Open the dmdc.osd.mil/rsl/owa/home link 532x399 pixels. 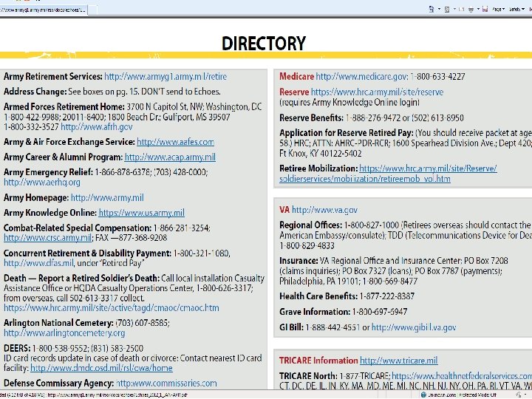click(101, 368)
